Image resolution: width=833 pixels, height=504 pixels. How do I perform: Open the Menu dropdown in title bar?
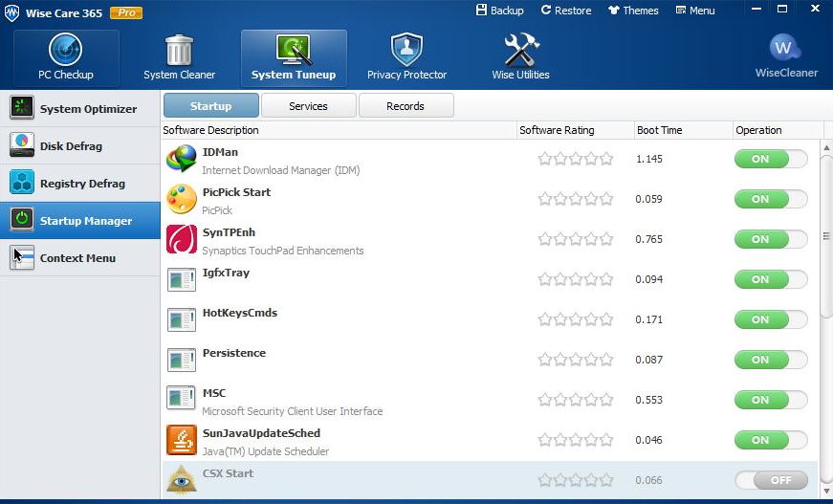(695, 11)
